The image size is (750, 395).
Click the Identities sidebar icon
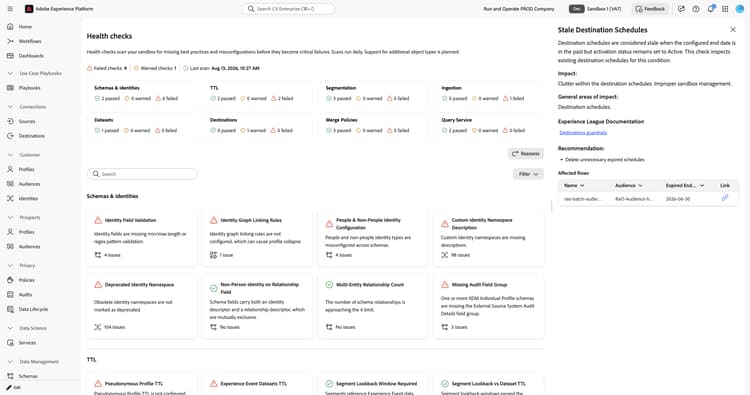[x=10, y=198]
